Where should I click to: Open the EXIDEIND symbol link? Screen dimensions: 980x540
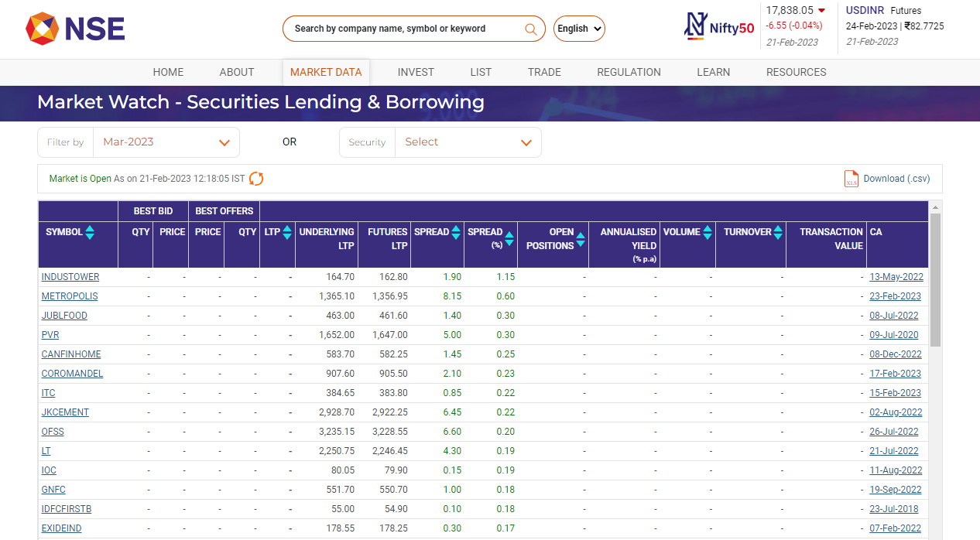tap(61, 528)
